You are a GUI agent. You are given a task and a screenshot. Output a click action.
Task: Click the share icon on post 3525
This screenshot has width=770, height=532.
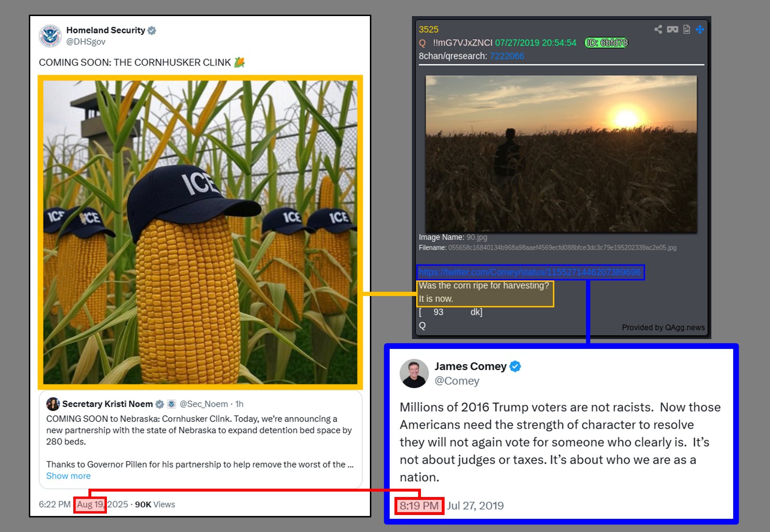click(x=658, y=29)
